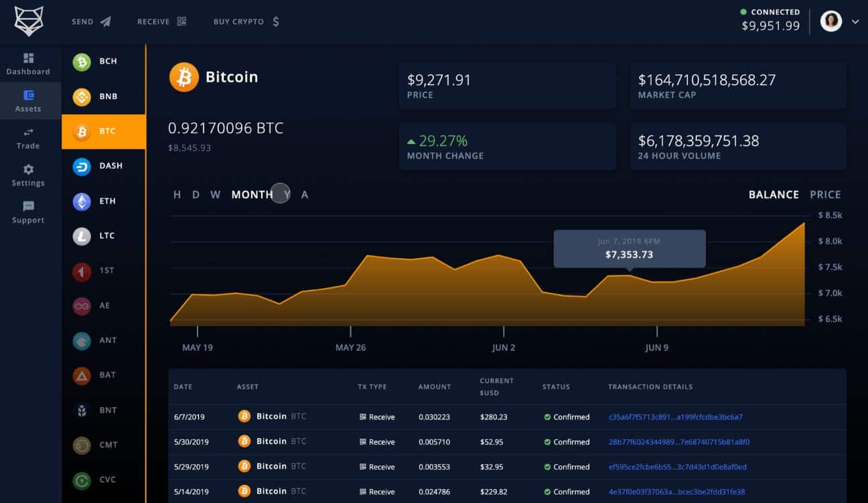Click the Buy Crypto dollar icon
868x503 pixels.
coord(276,21)
